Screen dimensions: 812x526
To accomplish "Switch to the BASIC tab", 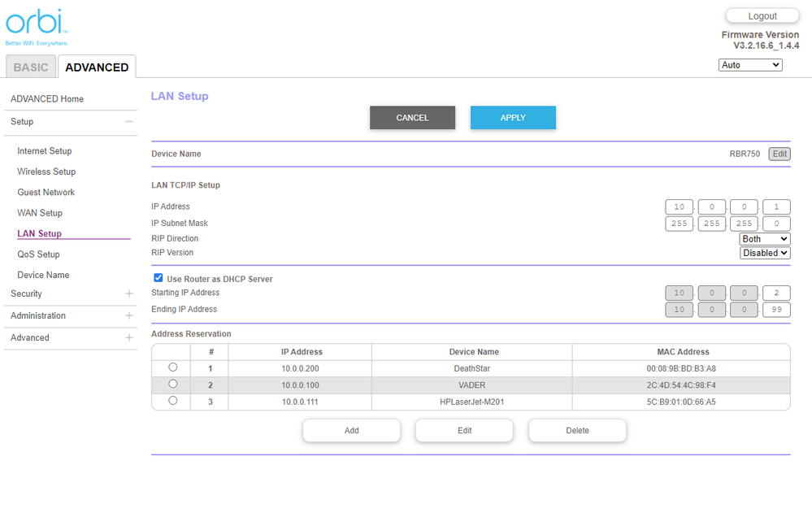I will pyautogui.click(x=31, y=67).
